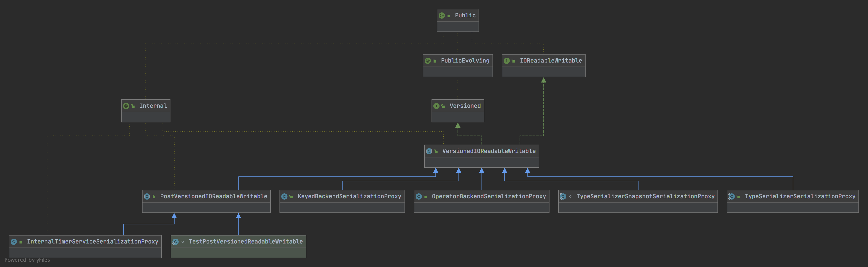The image size is (868, 267).
Task: Click the TypeSerializerSnapshotSerializationProxy class icon
Action: [x=563, y=196]
